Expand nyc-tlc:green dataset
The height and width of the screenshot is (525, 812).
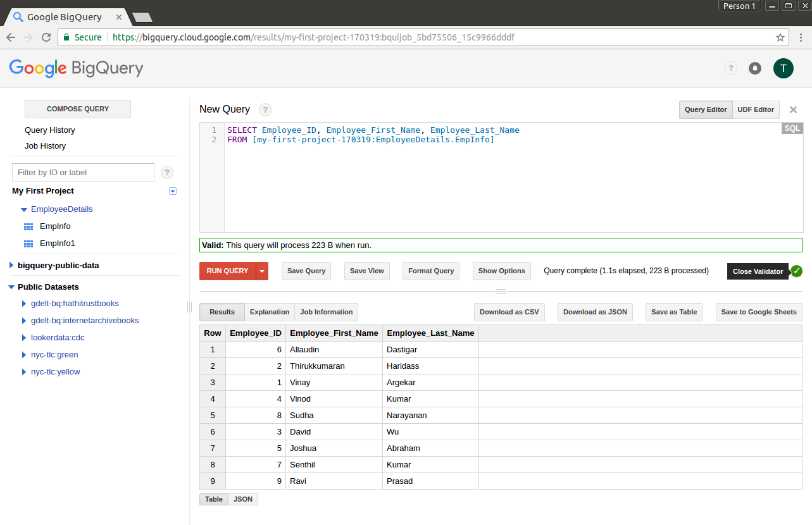click(24, 355)
